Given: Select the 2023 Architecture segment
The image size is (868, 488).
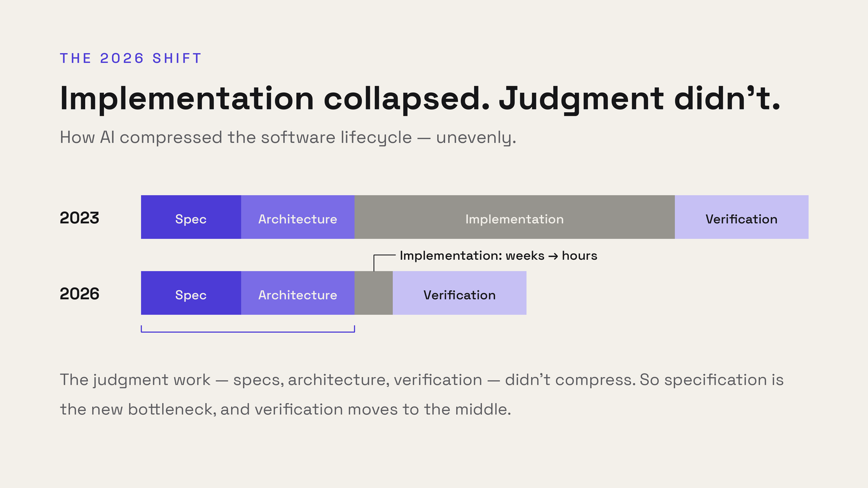Looking at the screenshot, I should click(298, 217).
